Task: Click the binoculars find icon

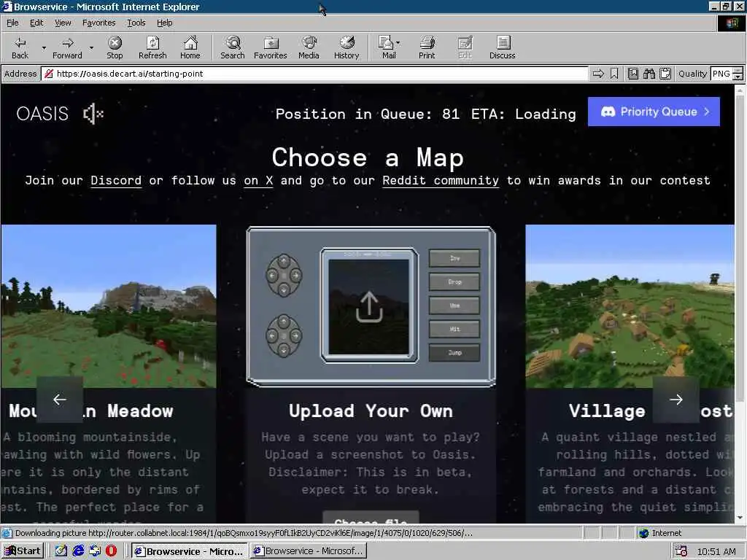Action: pyautogui.click(x=649, y=74)
